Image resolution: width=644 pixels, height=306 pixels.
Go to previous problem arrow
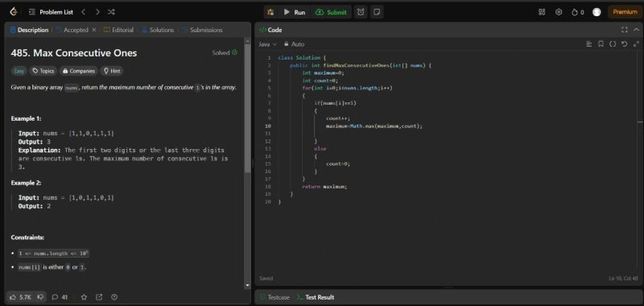[84, 12]
